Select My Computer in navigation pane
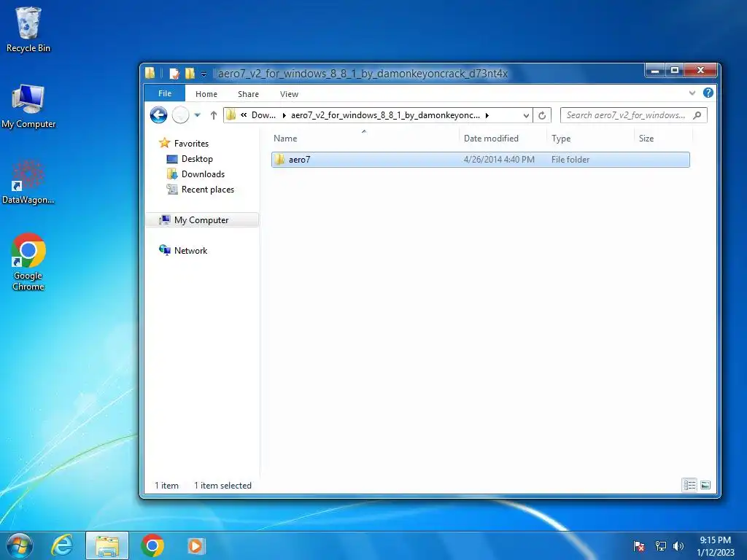The height and width of the screenshot is (560, 747). coord(201,220)
